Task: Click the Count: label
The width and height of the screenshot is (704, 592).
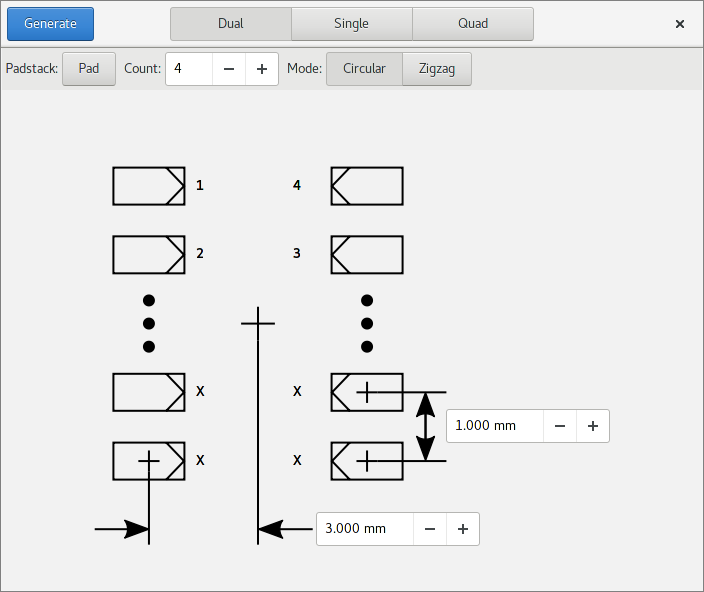Action: (x=142, y=69)
